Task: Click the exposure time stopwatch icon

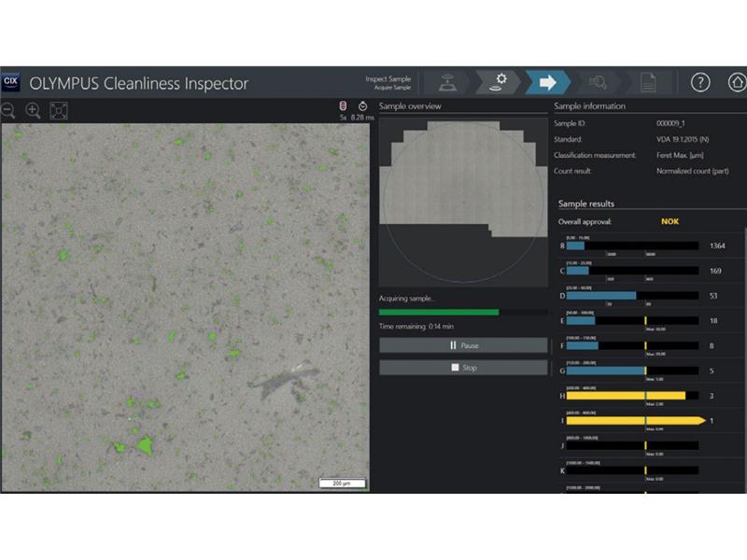Action: pos(363,105)
